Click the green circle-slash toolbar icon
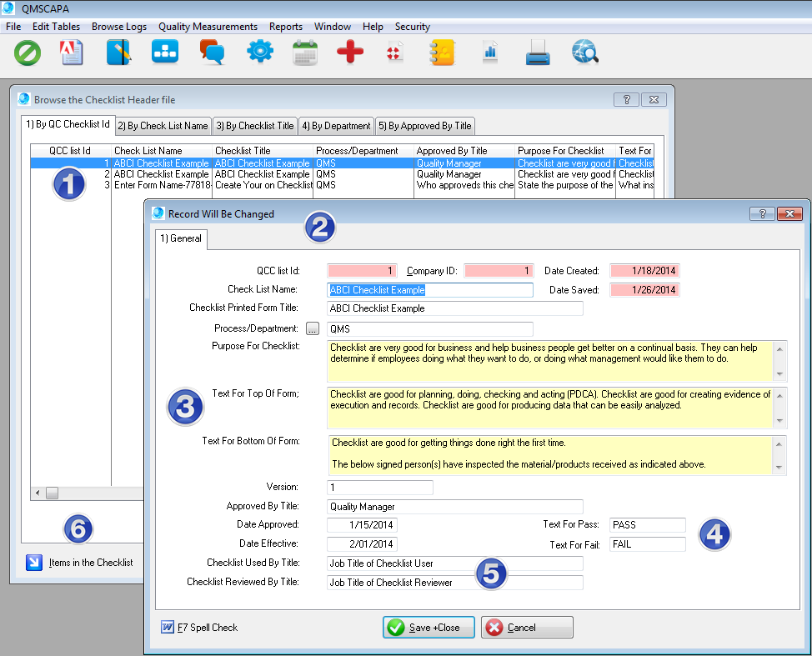Viewport: 812px width, 656px height. tap(28, 53)
